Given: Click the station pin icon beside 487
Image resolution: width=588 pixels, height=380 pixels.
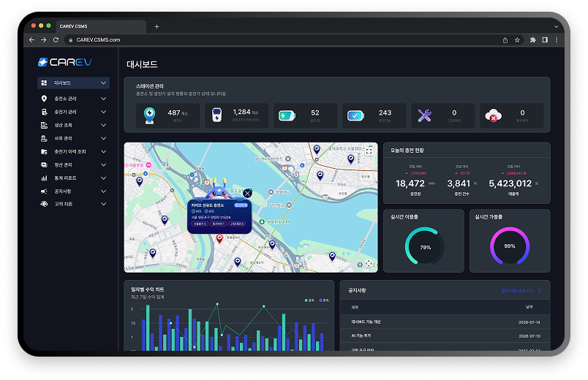Looking at the screenshot, I should [x=150, y=115].
